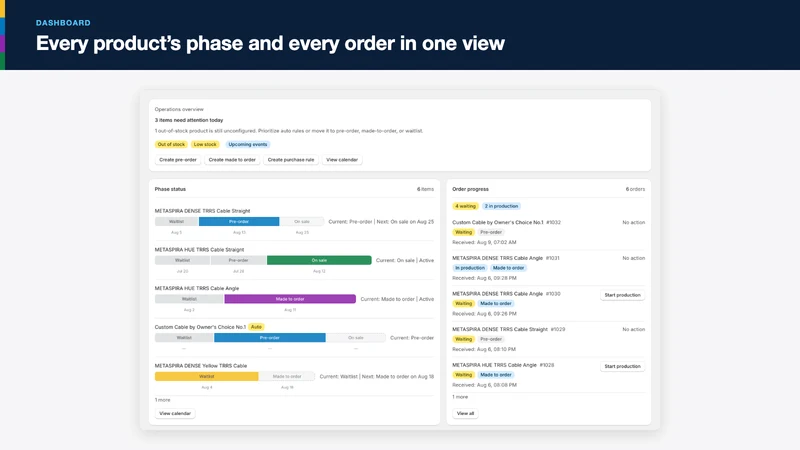This screenshot has width=800, height=450.
Task: Select the Upcoming events filter tag
Action: point(247,144)
